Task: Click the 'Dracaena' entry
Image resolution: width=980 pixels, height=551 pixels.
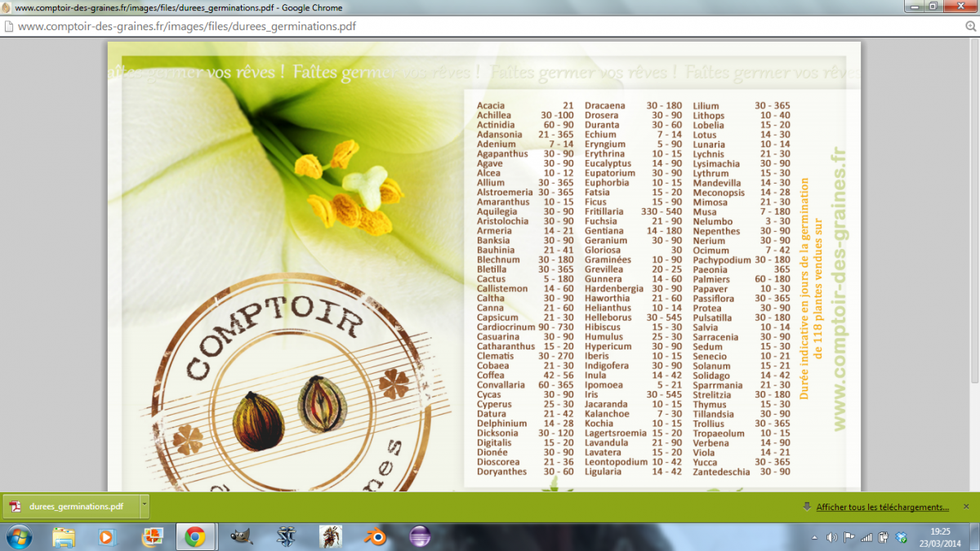Action: click(605, 105)
